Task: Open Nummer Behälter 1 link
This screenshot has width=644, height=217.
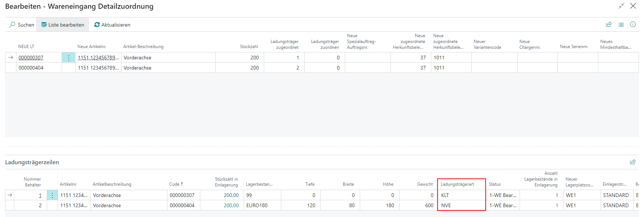Action: [x=40, y=195]
